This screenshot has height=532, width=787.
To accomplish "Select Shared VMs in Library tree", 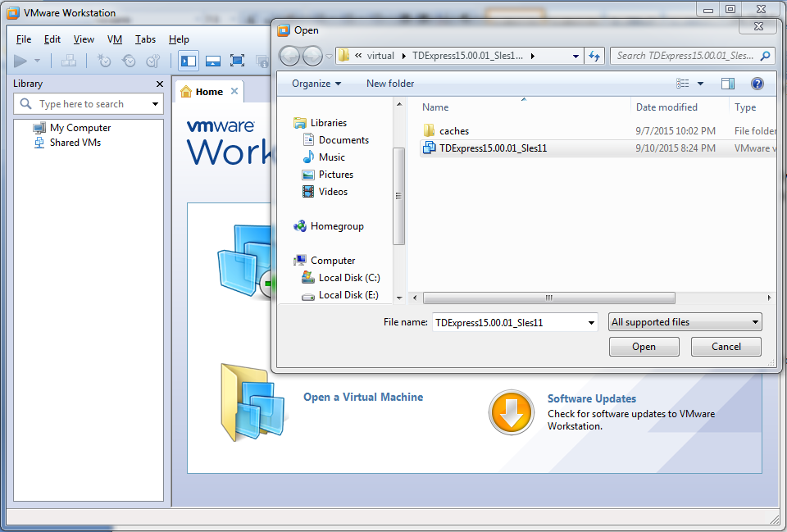I will pos(75,143).
